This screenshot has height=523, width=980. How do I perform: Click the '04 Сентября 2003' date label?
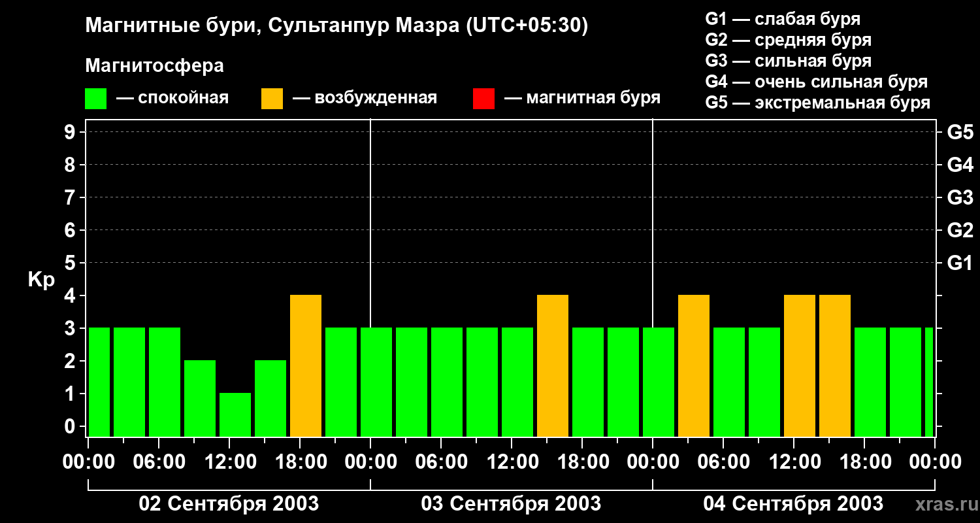[794, 503]
